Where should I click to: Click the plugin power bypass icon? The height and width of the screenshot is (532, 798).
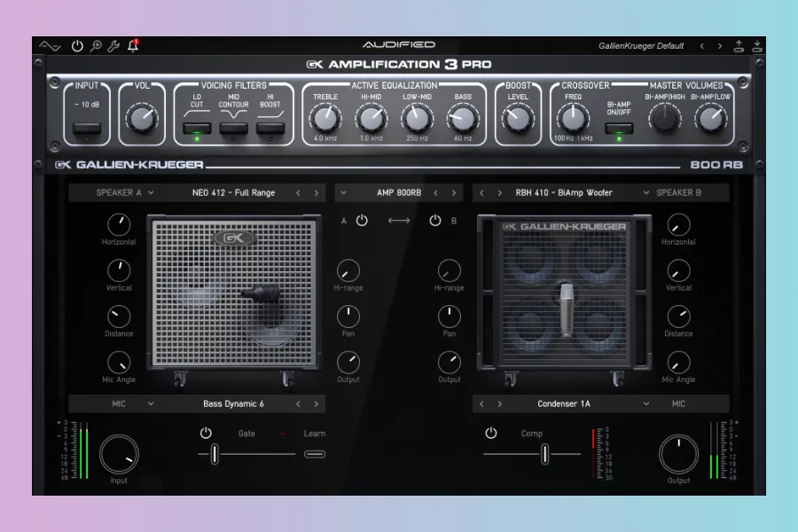tap(77, 45)
